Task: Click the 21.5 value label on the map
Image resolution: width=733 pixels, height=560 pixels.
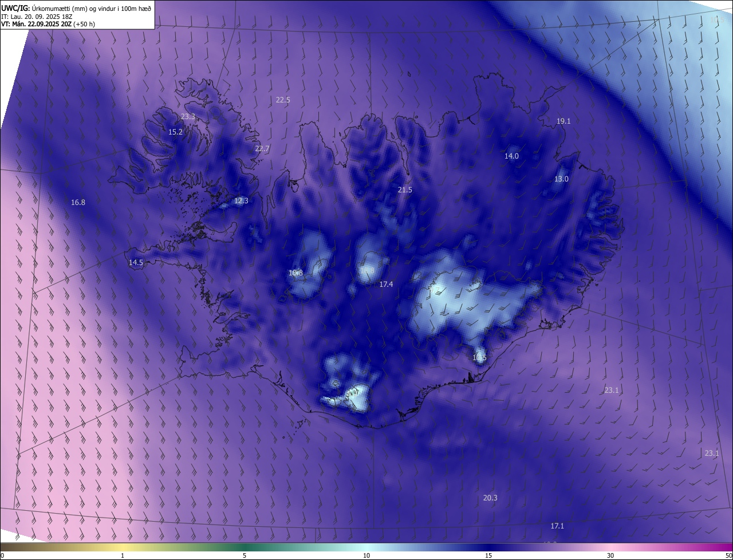Action: coord(405,190)
